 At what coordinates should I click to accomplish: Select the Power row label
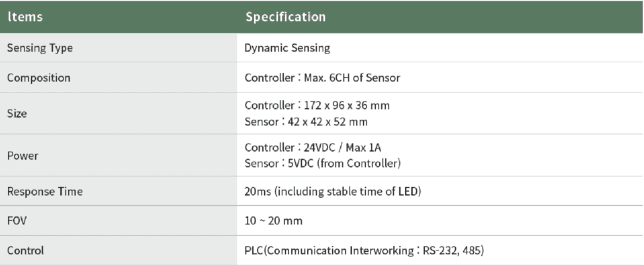pyautogui.click(x=23, y=156)
